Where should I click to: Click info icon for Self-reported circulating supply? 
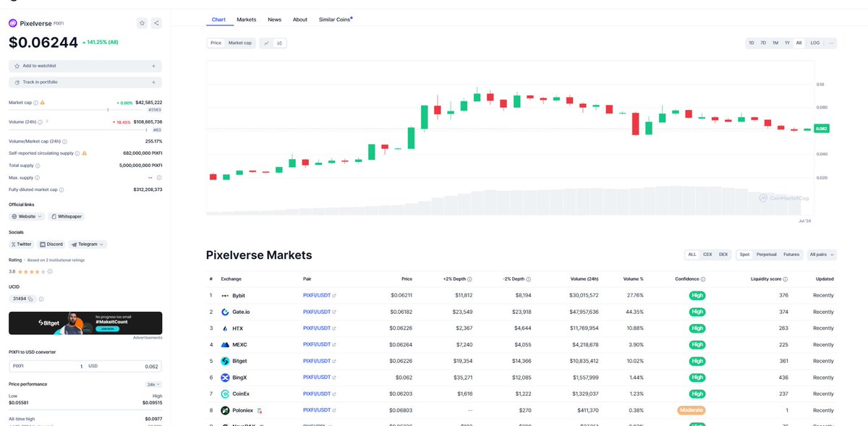pyautogui.click(x=77, y=153)
